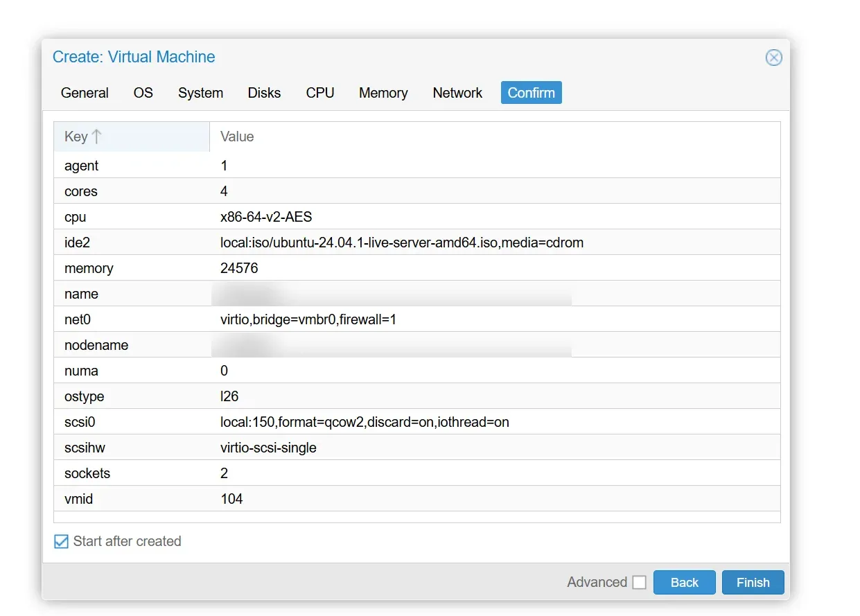Click Finish to create the VM

click(x=753, y=583)
